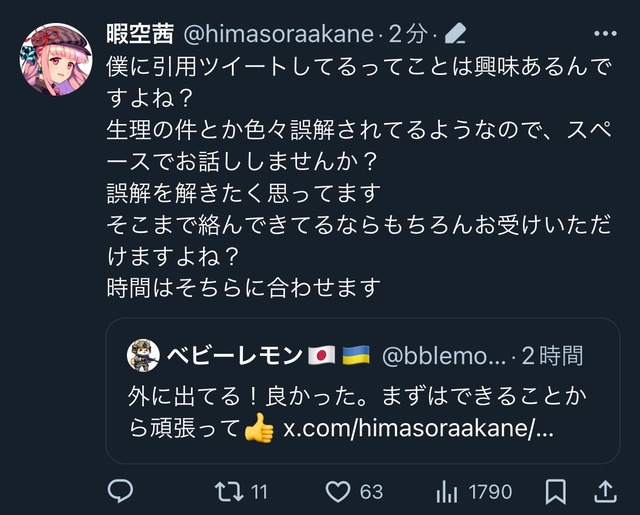Viewport: 640px width, 515px height.
Task: Share the tweet via upload arrow icon
Action: tap(605, 491)
